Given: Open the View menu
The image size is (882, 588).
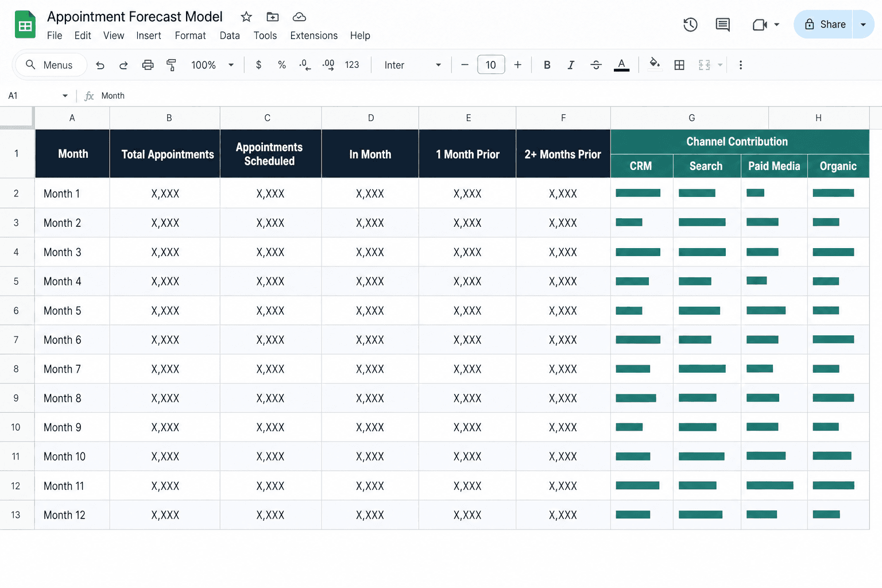Looking at the screenshot, I should coord(114,36).
